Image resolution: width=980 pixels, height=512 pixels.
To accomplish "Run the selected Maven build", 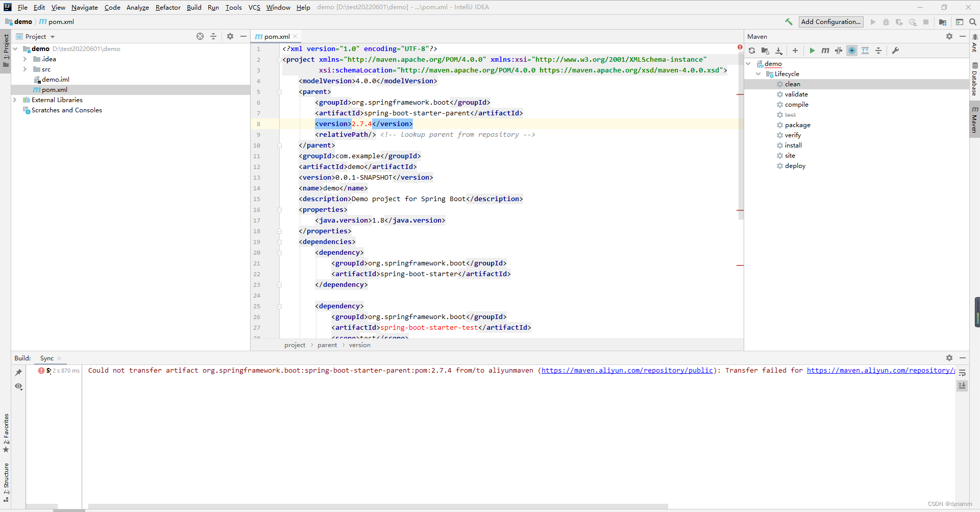I will tap(812, 51).
